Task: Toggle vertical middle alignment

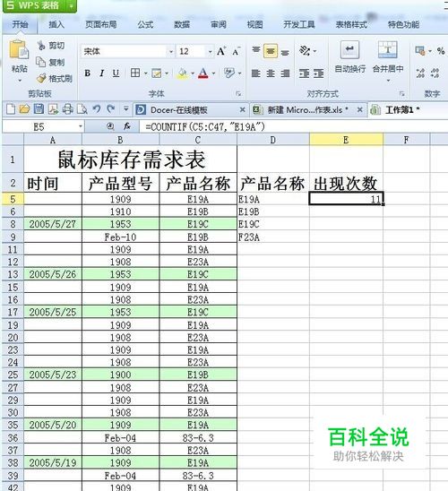Action: pos(271,51)
